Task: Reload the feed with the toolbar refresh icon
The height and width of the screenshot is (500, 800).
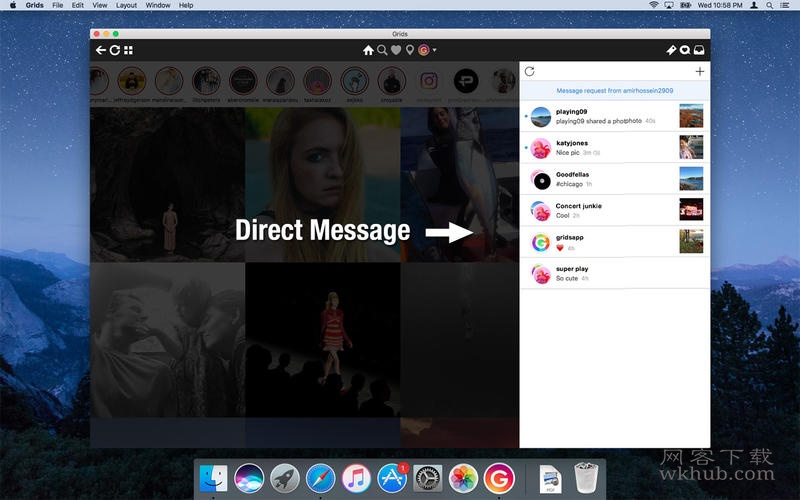Action: coord(115,50)
